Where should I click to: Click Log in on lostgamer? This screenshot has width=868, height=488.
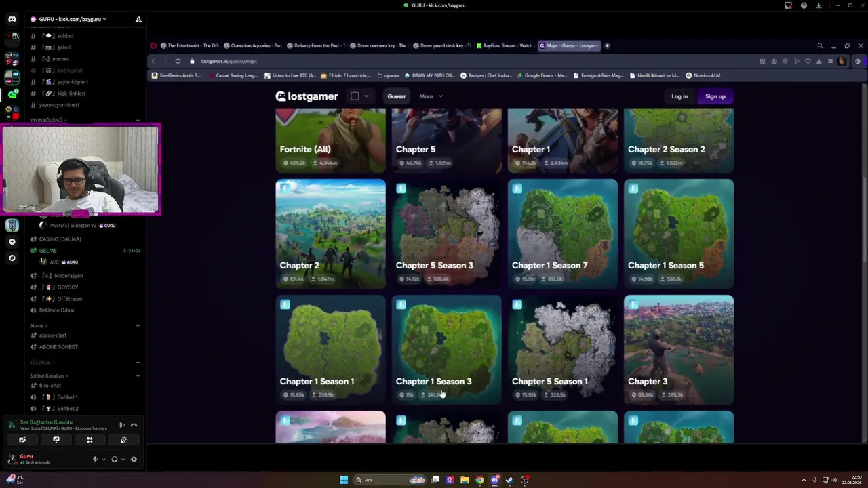tap(679, 96)
